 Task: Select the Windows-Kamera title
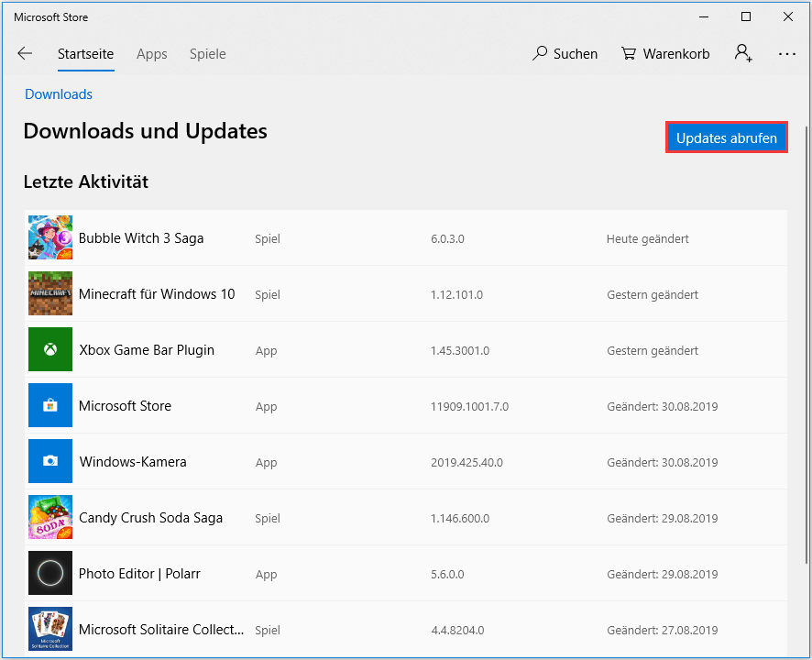click(133, 462)
